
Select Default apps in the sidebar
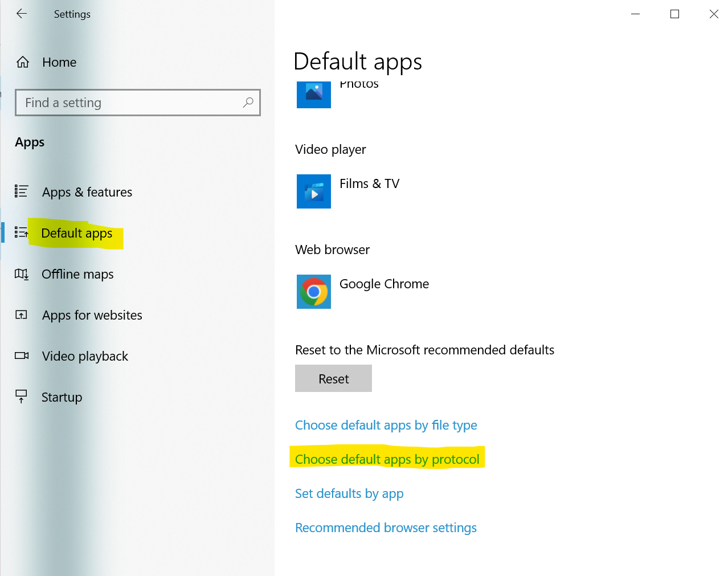point(77,234)
